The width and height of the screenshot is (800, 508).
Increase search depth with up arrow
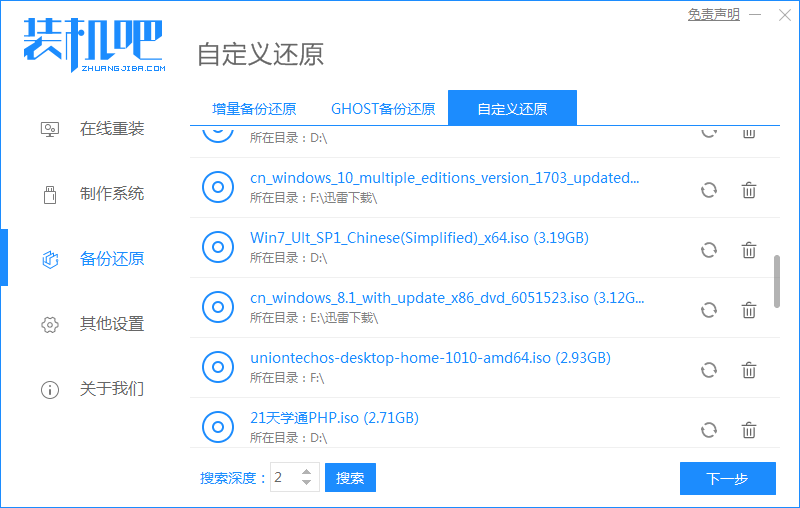[308, 472]
